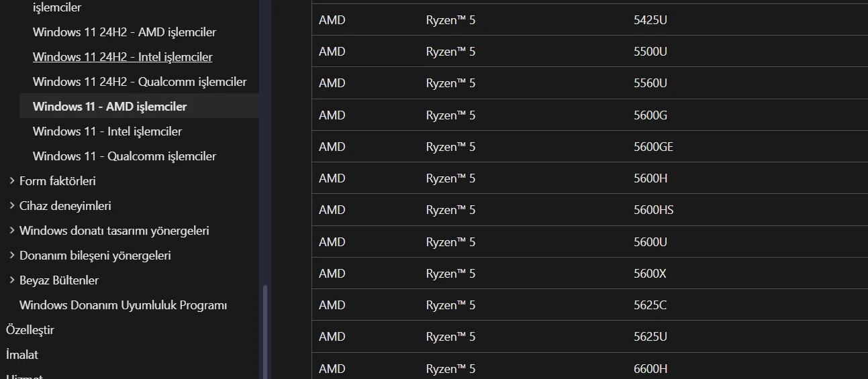Click model cell 5500U
Screen dimensions: 868x379
point(650,52)
